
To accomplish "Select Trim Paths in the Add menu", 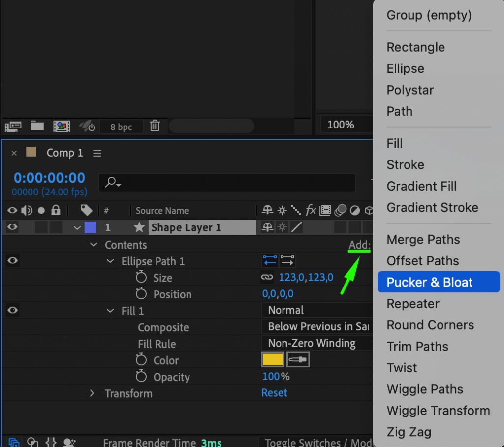I will click(417, 346).
